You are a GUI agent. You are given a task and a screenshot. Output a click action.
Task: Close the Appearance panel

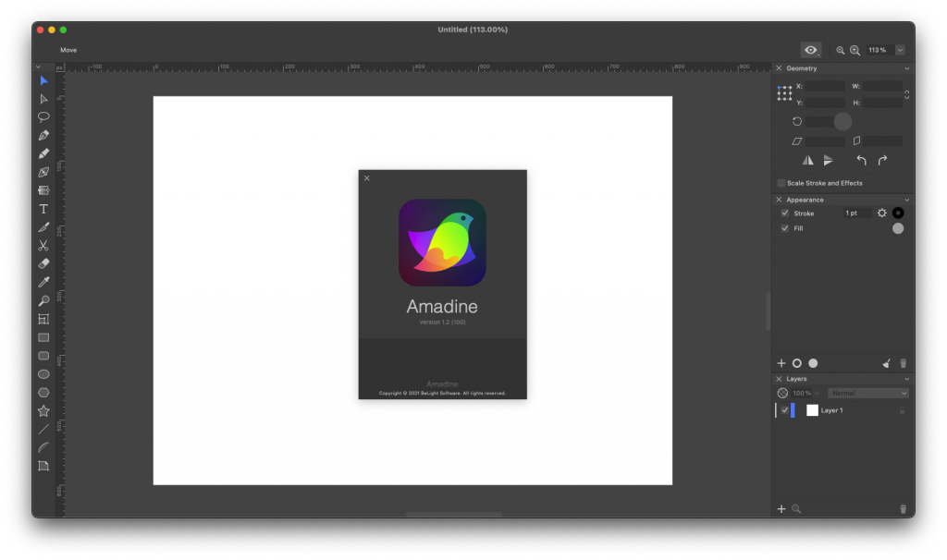click(x=779, y=200)
